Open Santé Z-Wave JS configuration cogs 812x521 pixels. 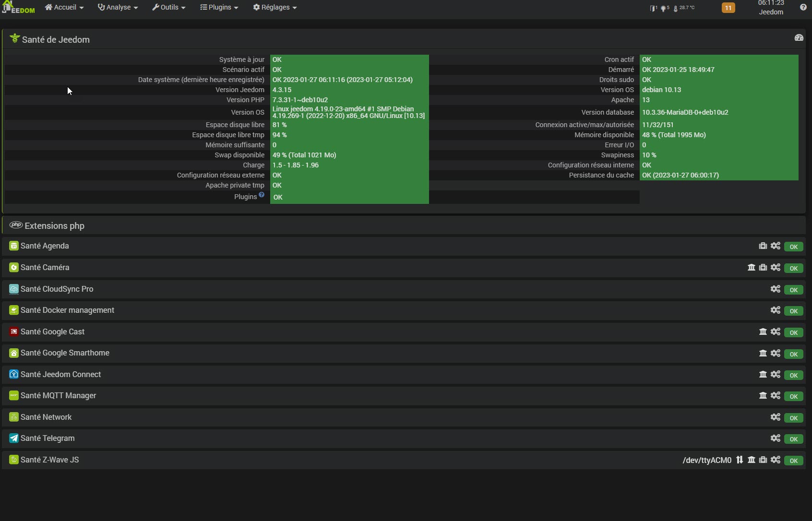tap(776, 460)
